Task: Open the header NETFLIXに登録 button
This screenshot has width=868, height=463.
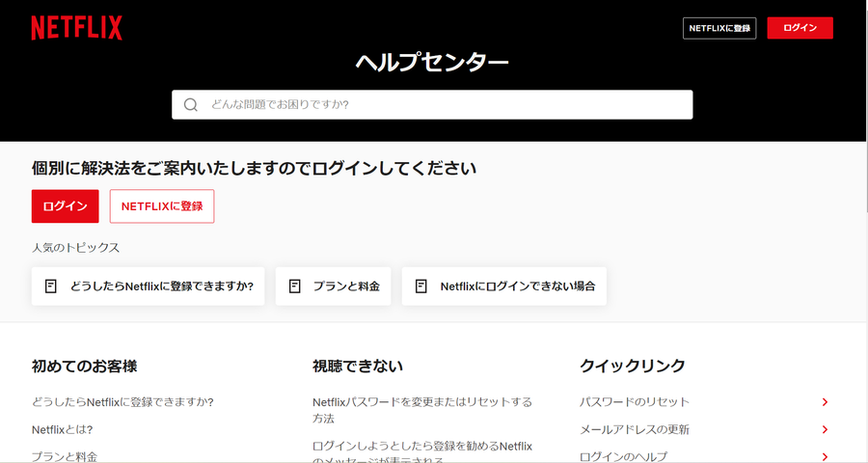Action: 719,28
